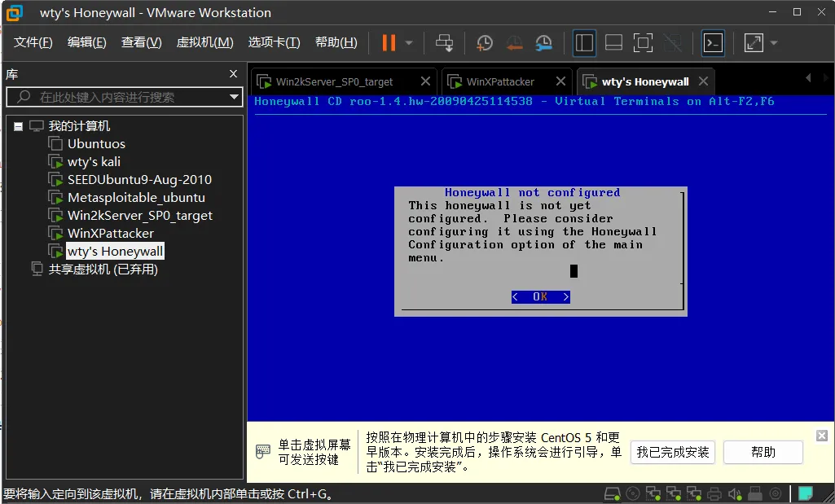
Task: Close the WinXPattacker tab
Action: [x=560, y=81]
